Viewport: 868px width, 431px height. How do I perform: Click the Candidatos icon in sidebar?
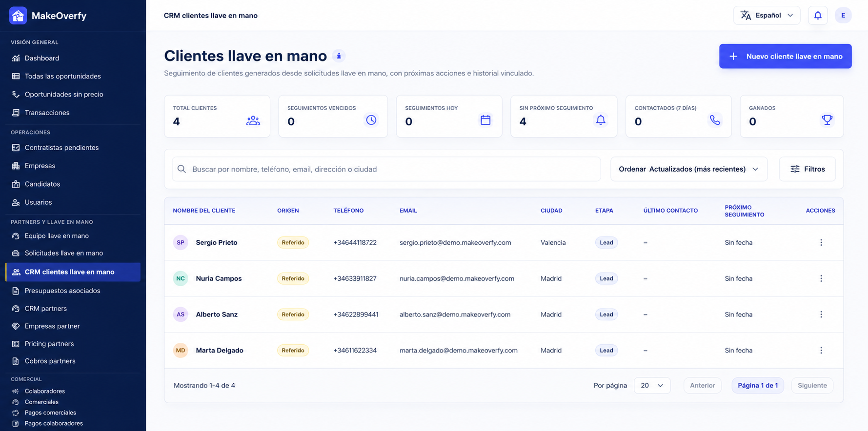point(16,184)
